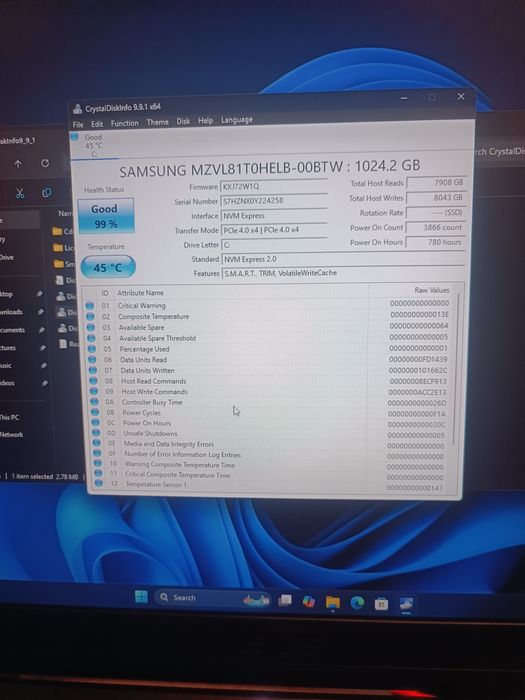This screenshot has height=700, width=525.
Task: Open Copilot from the taskbar
Action: pos(308,601)
